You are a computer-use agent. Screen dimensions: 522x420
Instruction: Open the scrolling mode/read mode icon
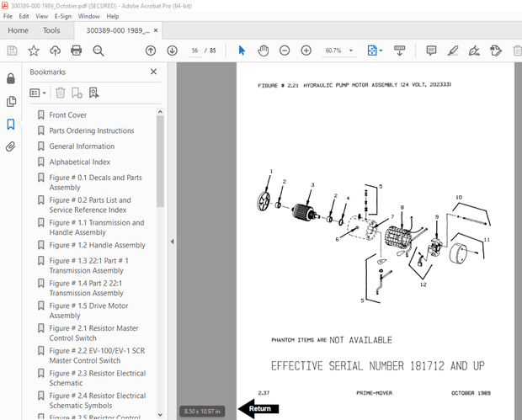tap(399, 51)
